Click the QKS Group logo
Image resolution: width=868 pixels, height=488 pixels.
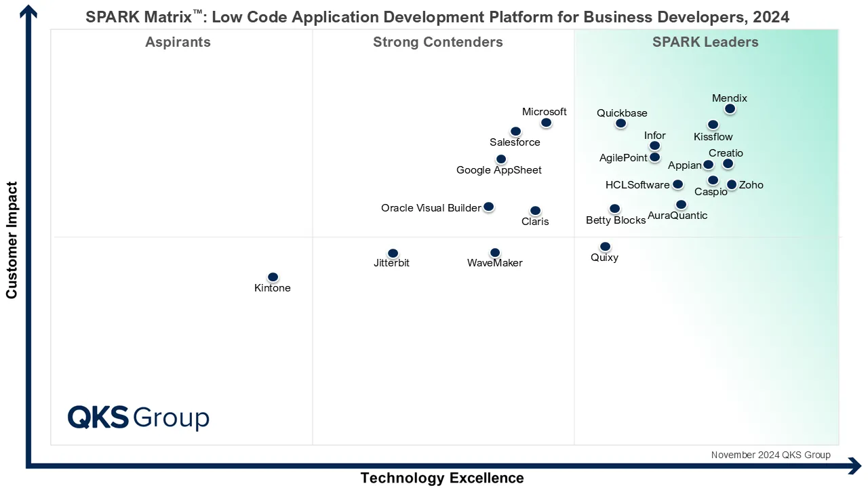tap(138, 418)
